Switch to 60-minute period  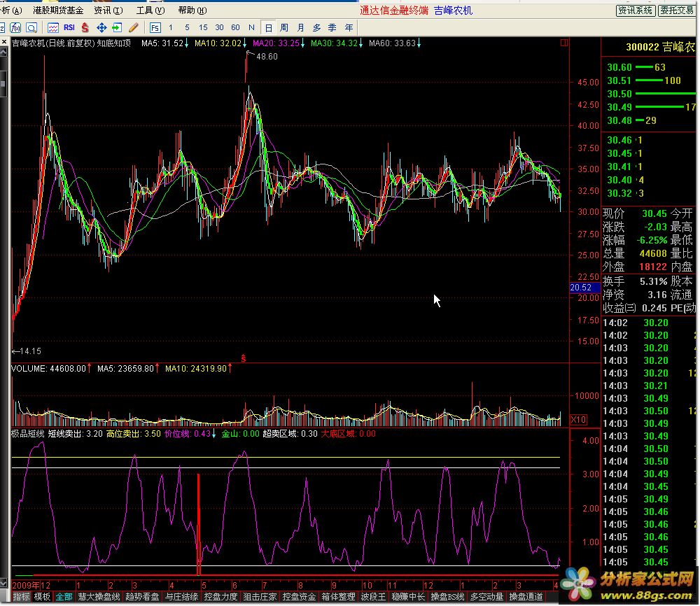click(x=235, y=28)
